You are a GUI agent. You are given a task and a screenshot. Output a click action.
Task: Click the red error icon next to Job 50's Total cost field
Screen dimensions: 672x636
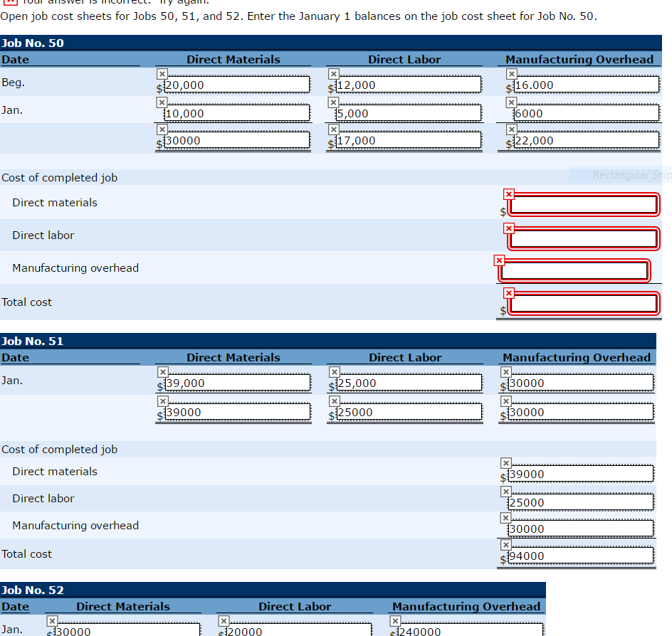point(508,292)
